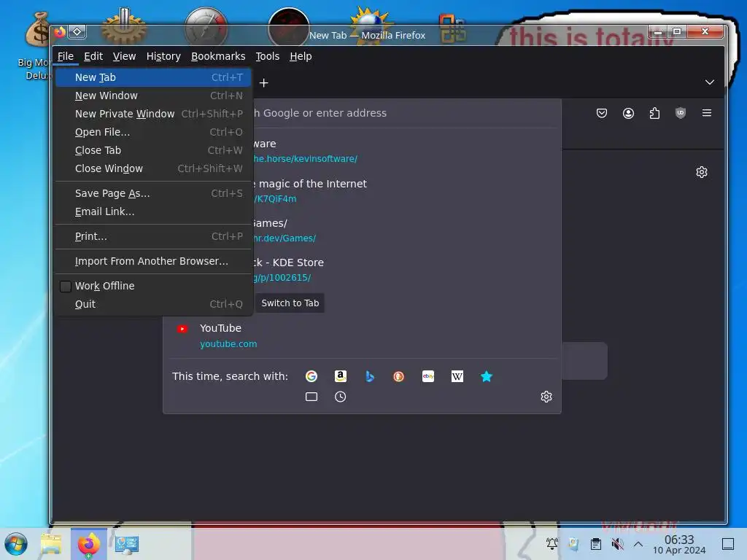The height and width of the screenshot is (560, 747).
Task: Click the Save to Pocket icon
Action: pos(602,113)
